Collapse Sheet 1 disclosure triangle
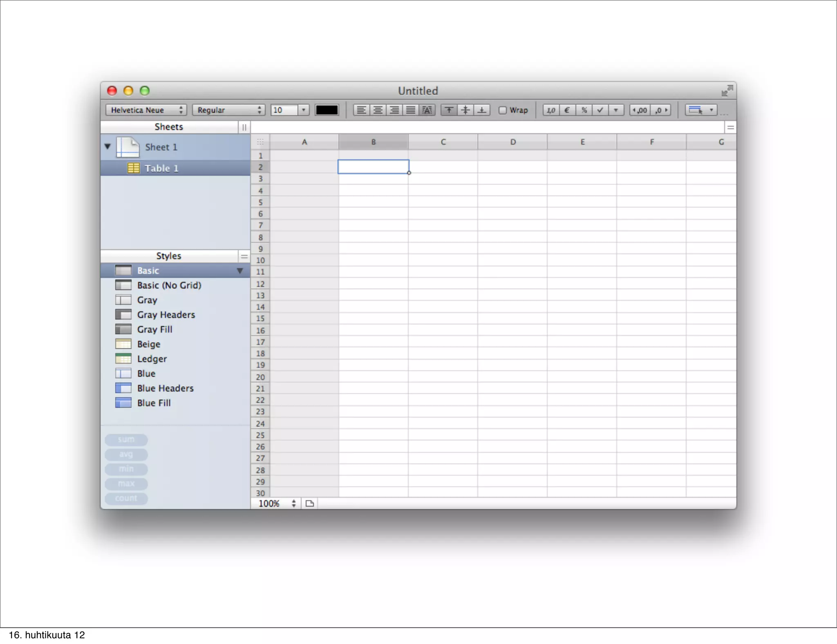The height and width of the screenshot is (644, 837). (x=107, y=146)
